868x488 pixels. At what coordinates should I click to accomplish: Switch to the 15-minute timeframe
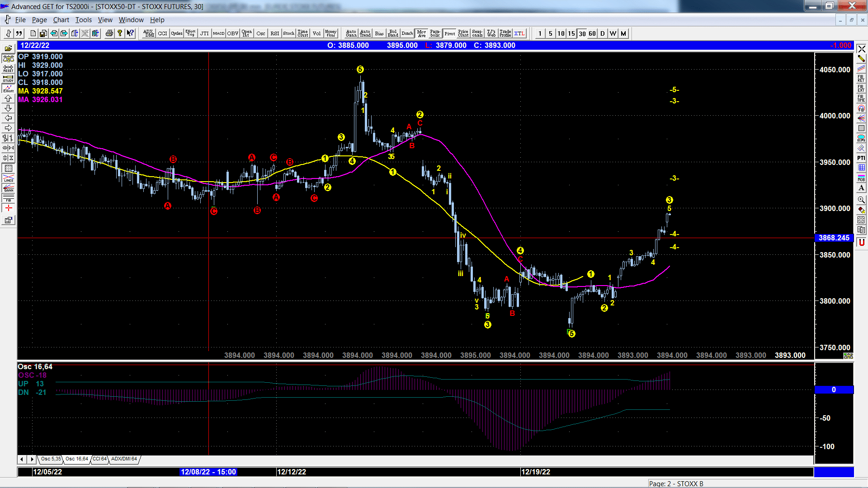click(x=571, y=33)
